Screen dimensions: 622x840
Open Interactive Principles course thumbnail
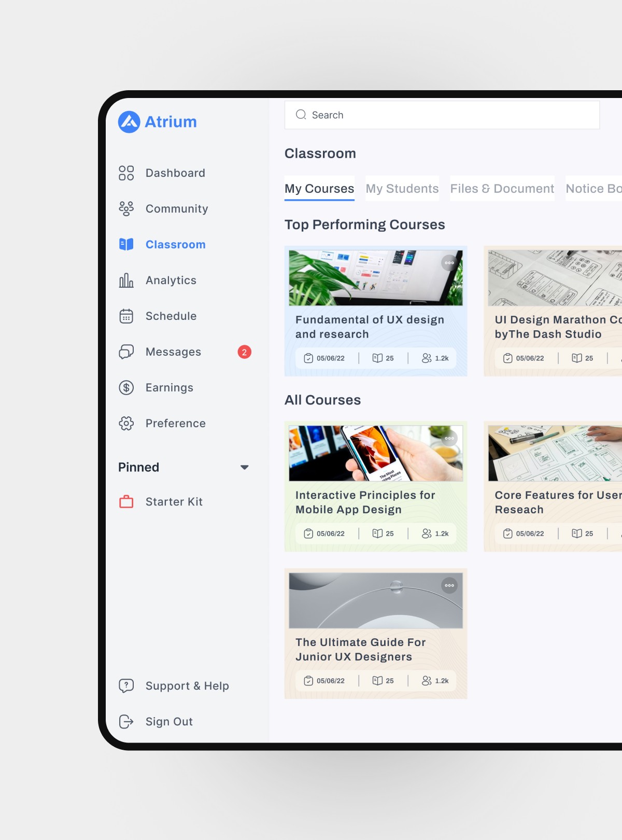tap(376, 454)
